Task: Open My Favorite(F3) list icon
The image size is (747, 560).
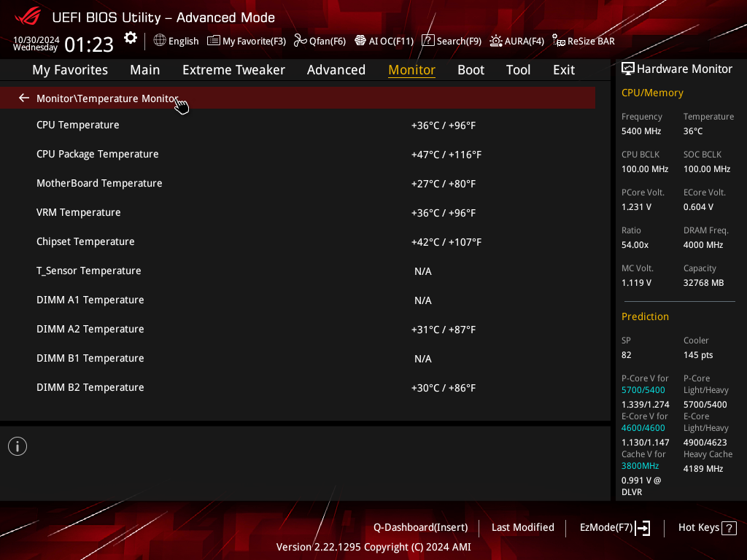Action: click(214, 41)
